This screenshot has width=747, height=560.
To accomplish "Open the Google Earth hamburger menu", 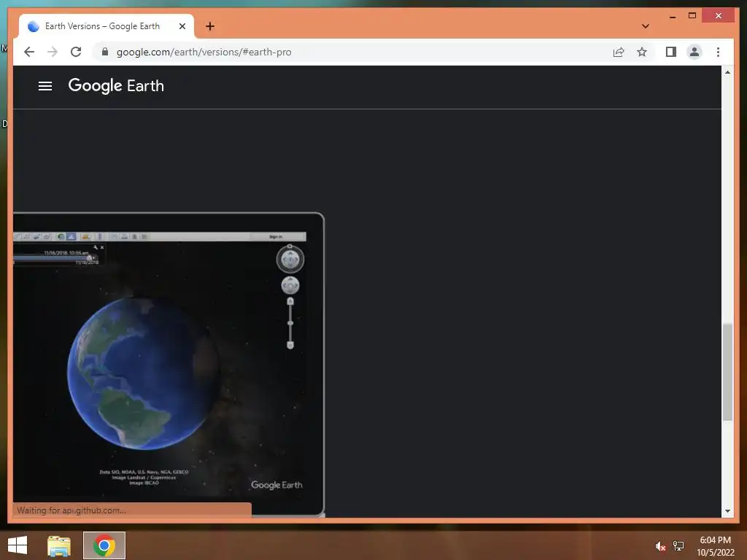I will click(x=45, y=86).
